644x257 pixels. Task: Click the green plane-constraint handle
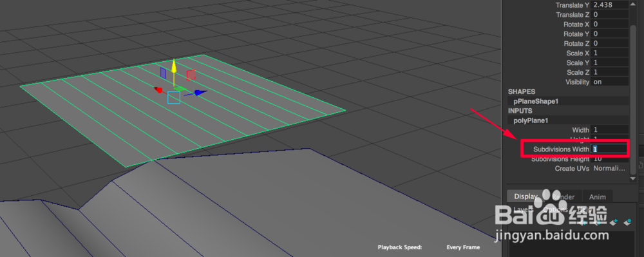point(180,88)
